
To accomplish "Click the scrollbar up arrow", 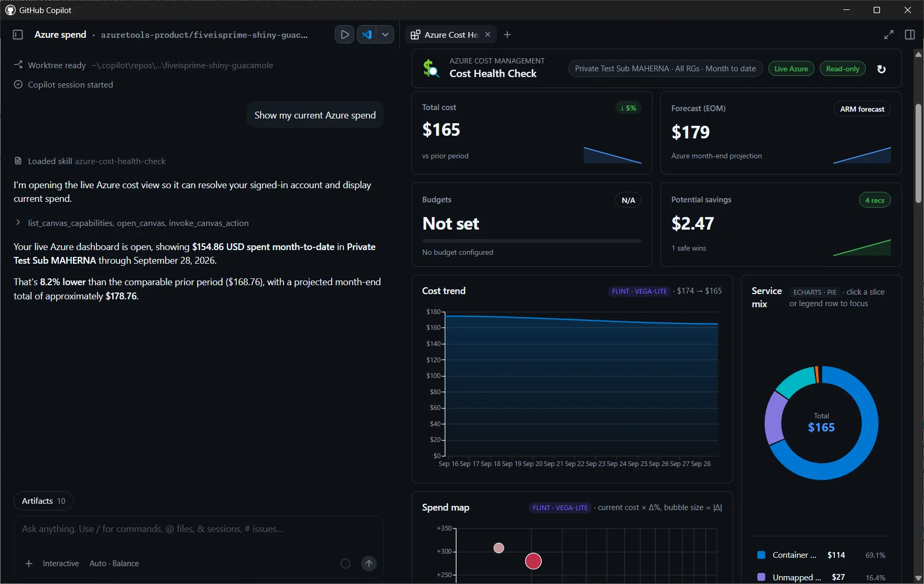I will pos(918,54).
